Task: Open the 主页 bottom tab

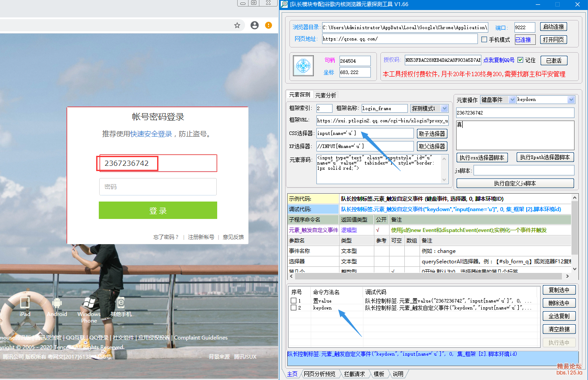Action: 292,374
